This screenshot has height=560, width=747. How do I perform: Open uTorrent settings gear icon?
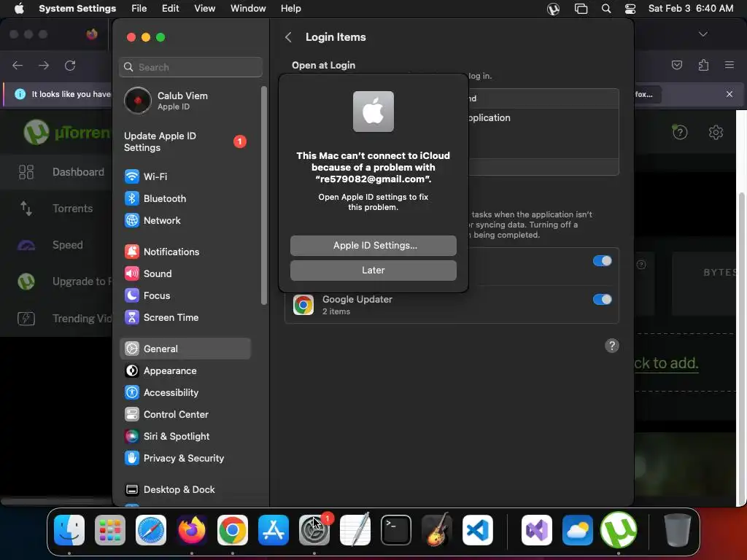[x=716, y=133]
